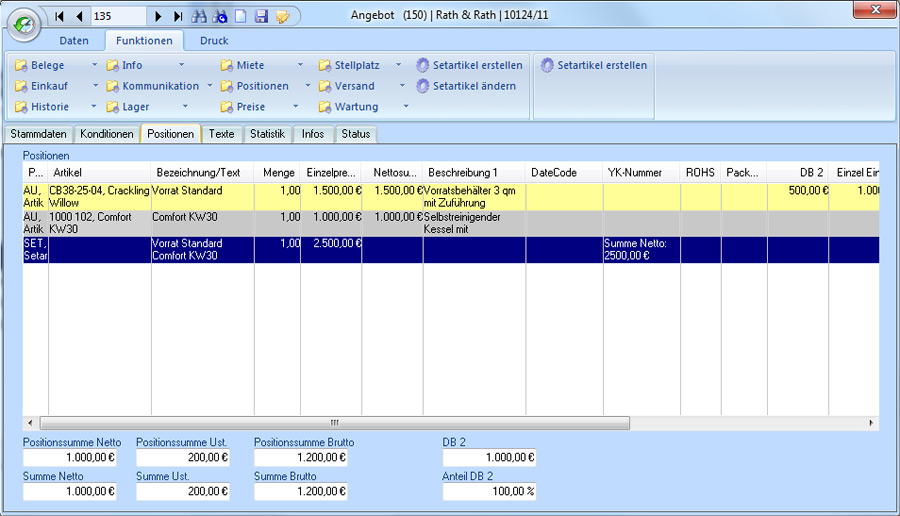Click the Summe Ust. field

pyautogui.click(x=183, y=491)
